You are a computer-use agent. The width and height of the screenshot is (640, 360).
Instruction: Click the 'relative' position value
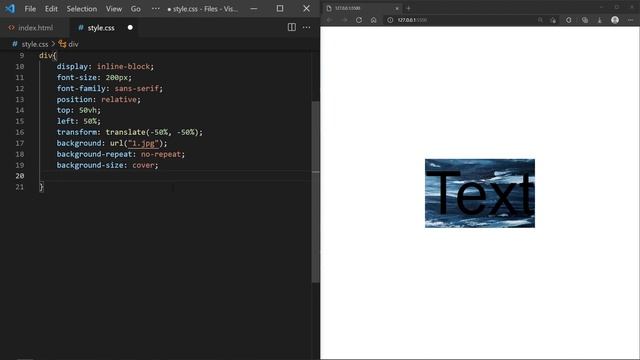pyautogui.click(x=118, y=100)
